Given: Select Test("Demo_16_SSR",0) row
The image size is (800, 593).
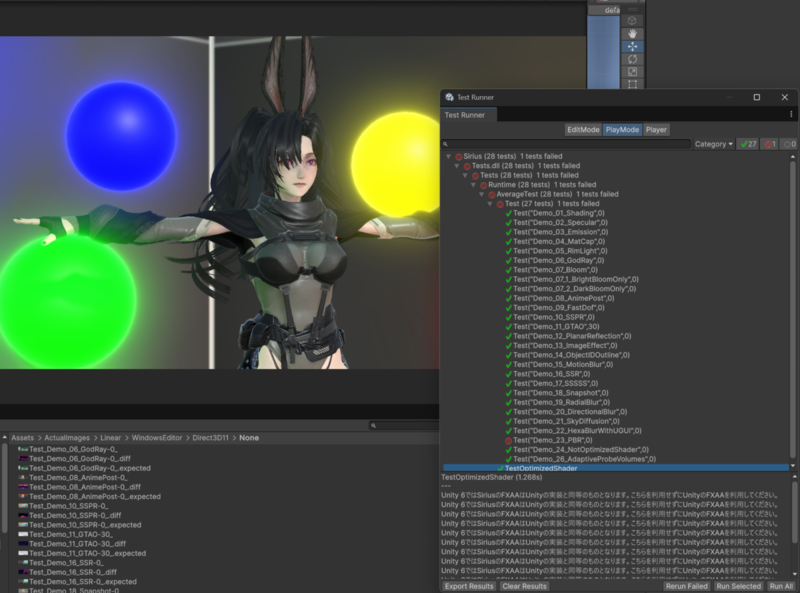Looking at the screenshot, I should (x=552, y=374).
